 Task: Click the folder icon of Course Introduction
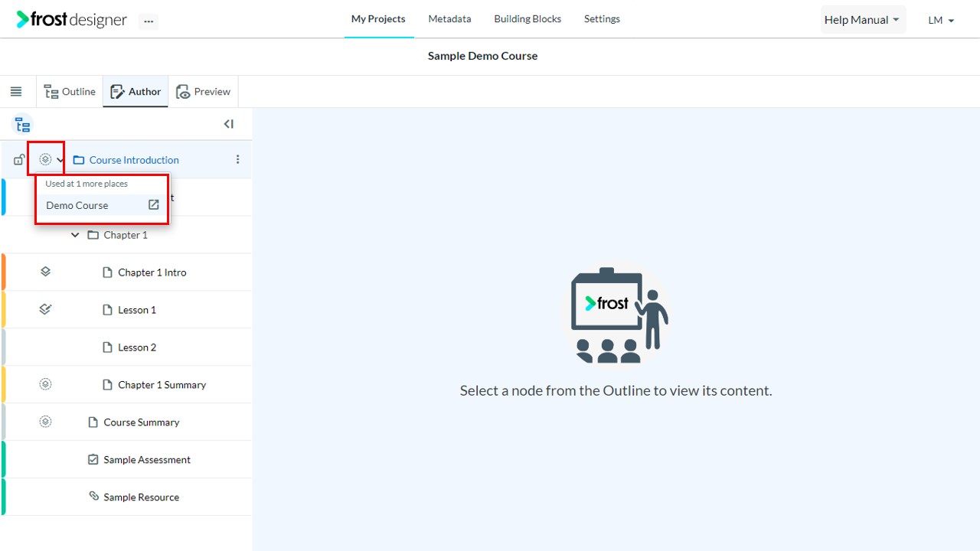click(78, 160)
